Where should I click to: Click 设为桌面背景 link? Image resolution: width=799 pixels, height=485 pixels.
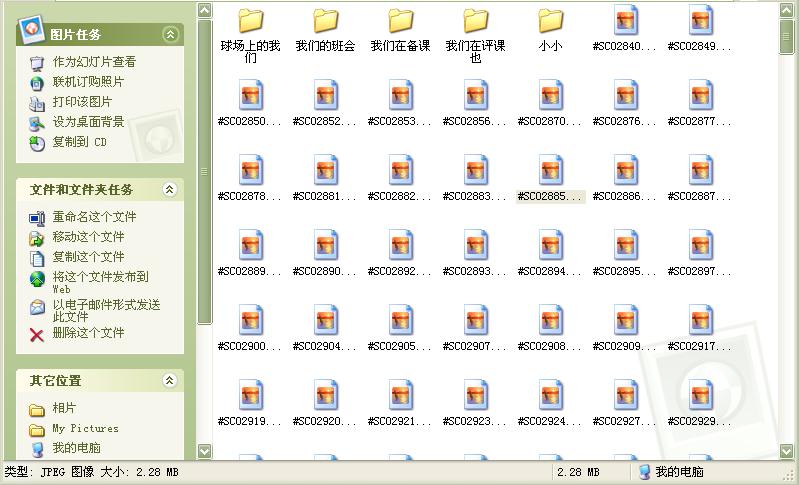[x=88, y=122]
